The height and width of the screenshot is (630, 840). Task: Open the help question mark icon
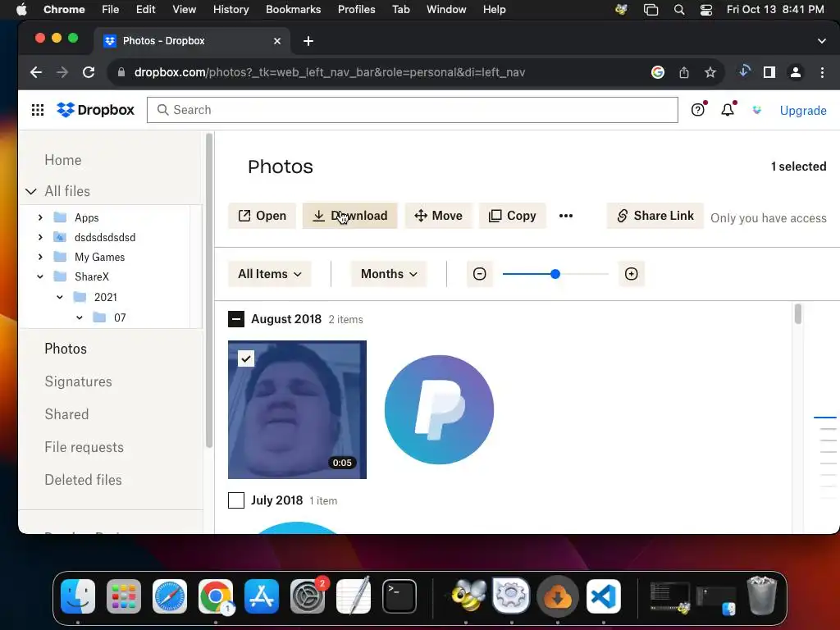point(697,110)
